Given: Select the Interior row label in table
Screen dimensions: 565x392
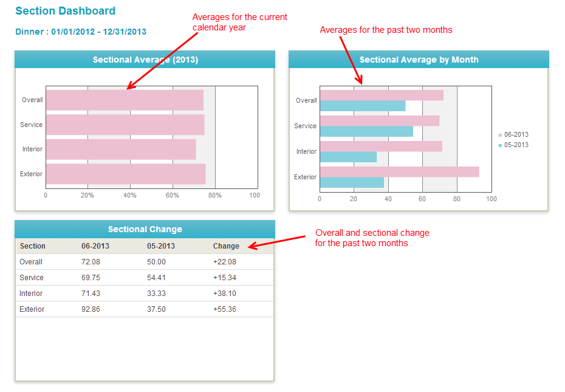Looking at the screenshot, I should (31, 294).
